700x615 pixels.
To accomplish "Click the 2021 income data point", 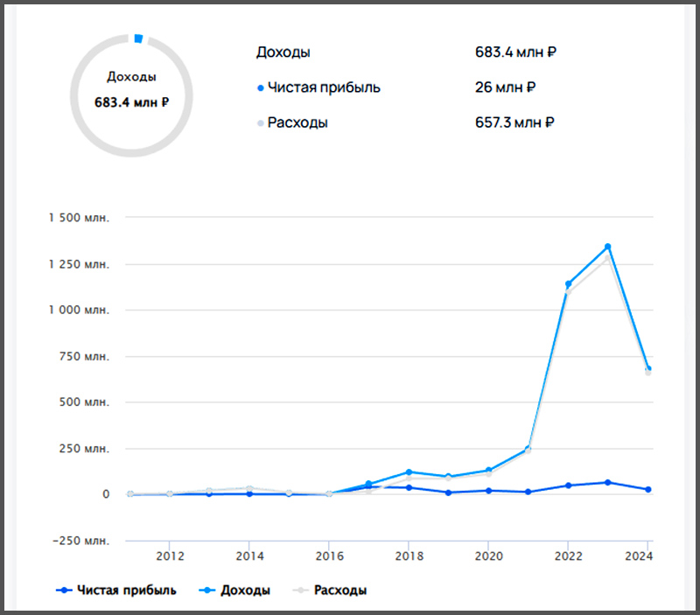I will 528,449.
